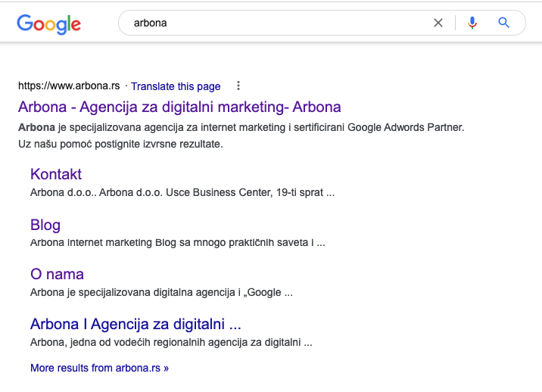
Task: Click the https://www.arbona.rs URL text
Action: (x=69, y=86)
